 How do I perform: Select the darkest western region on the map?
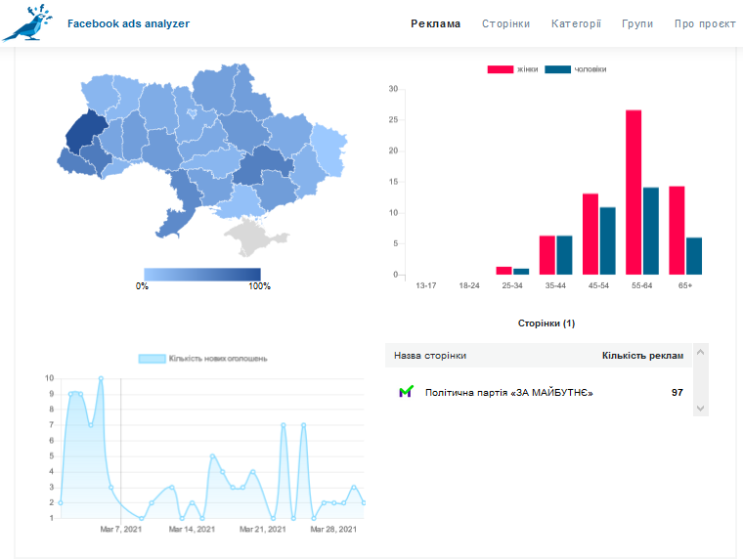85,130
